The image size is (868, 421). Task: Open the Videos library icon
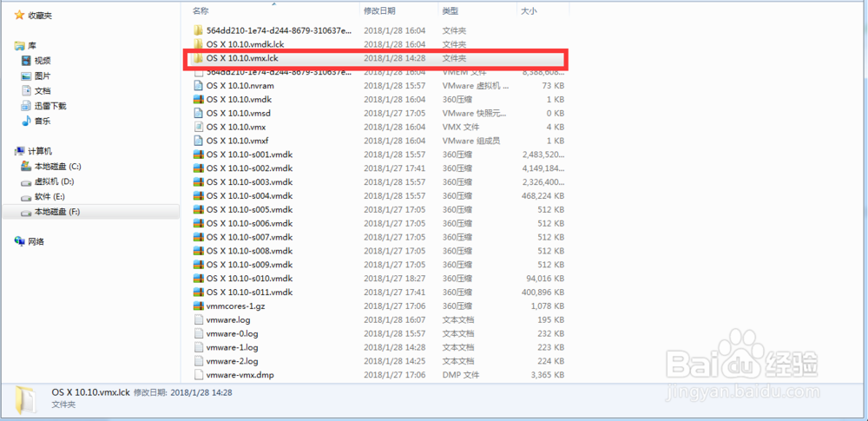(x=26, y=61)
